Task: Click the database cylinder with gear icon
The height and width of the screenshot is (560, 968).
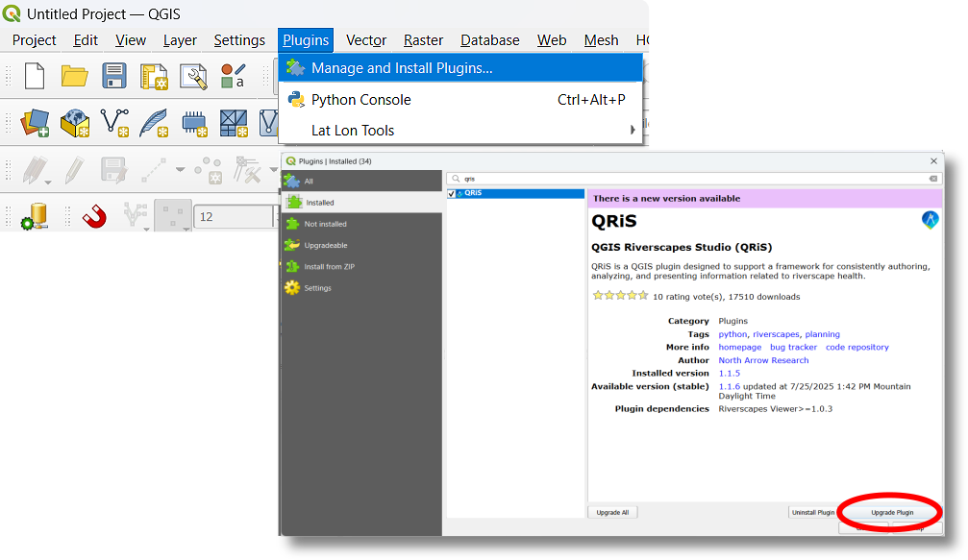Action: (35, 216)
